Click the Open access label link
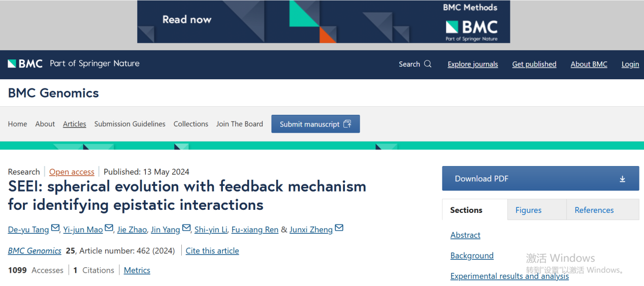Image resolution: width=644 pixels, height=286 pixels. (72, 172)
